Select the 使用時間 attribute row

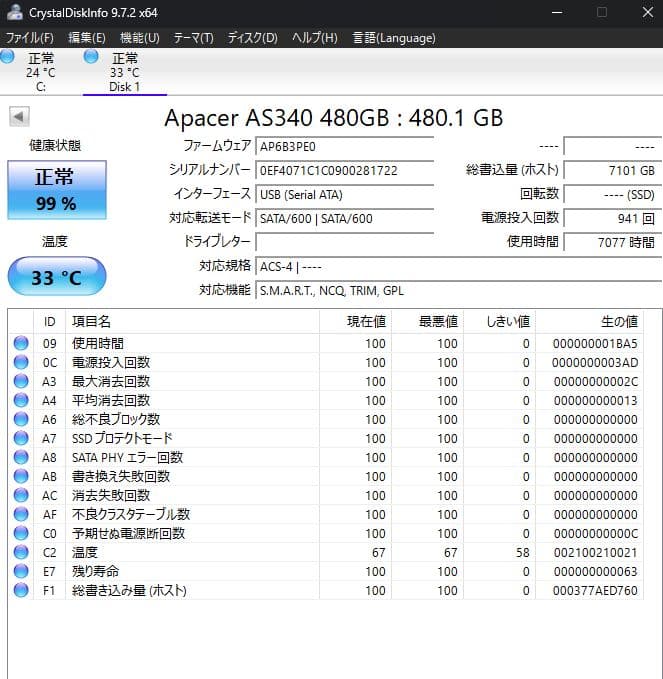pos(326,343)
